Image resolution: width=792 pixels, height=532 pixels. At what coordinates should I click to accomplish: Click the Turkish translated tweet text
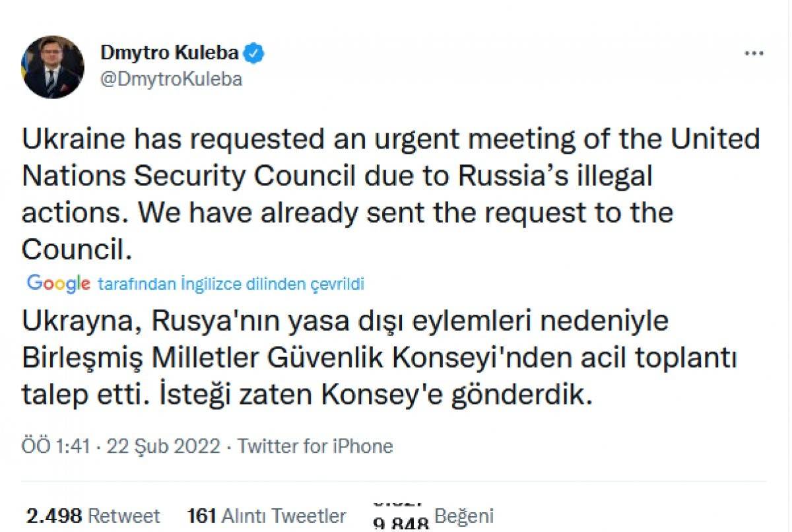(x=378, y=358)
